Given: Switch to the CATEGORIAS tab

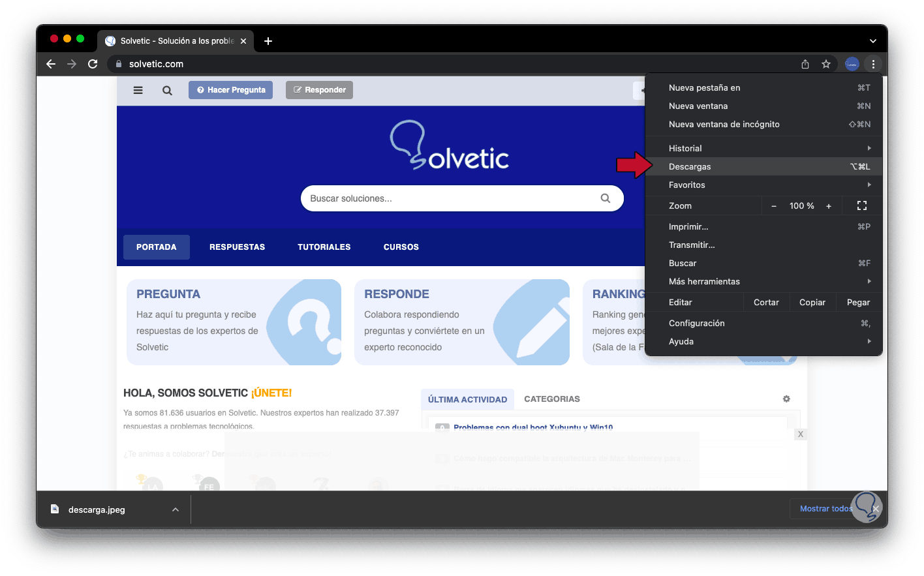Looking at the screenshot, I should (x=552, y=399).
